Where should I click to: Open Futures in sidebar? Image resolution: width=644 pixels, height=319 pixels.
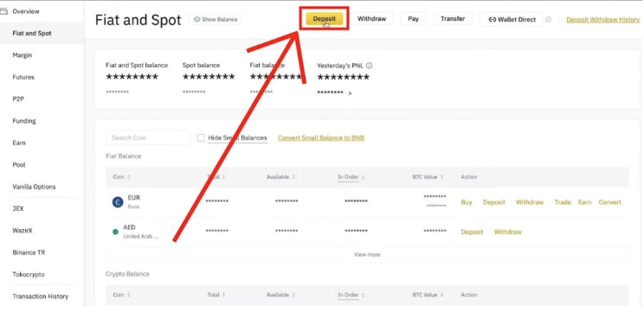tap(23, 77)
